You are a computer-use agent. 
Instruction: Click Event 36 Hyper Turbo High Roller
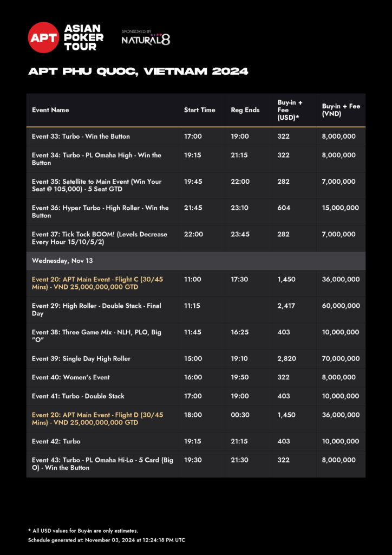click(x=100, y=211)
